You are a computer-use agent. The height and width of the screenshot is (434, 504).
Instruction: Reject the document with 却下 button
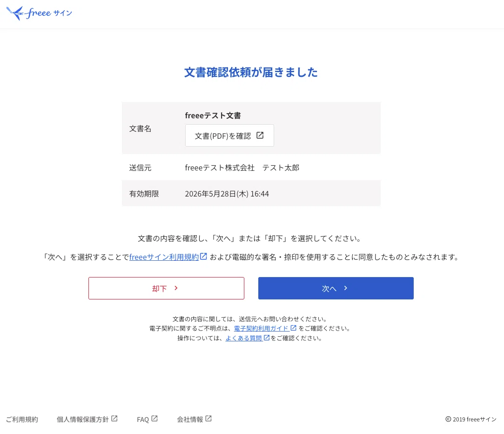pos(166,288)
